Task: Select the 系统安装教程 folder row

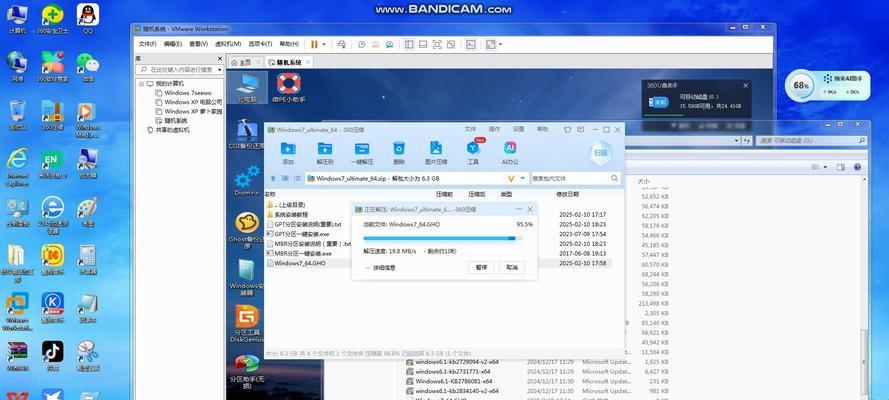Action: tap(438, 215)
